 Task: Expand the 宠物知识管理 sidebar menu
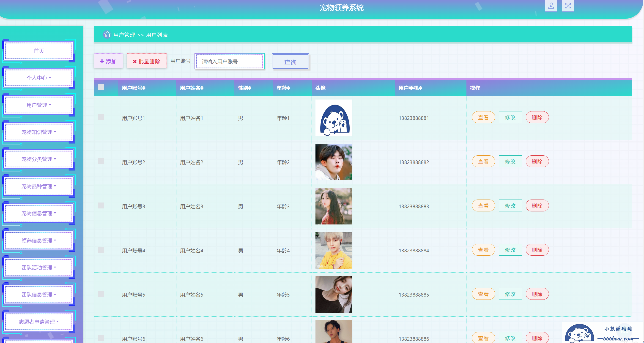point(39,132)
